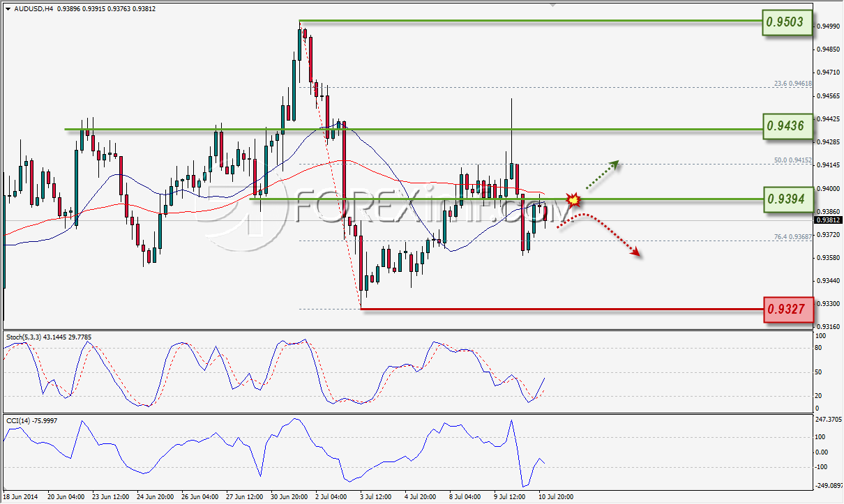This screenshot has height=504, width=844.
Task: Select the green dotted upward arrow
Action: [x=602, y=174]
